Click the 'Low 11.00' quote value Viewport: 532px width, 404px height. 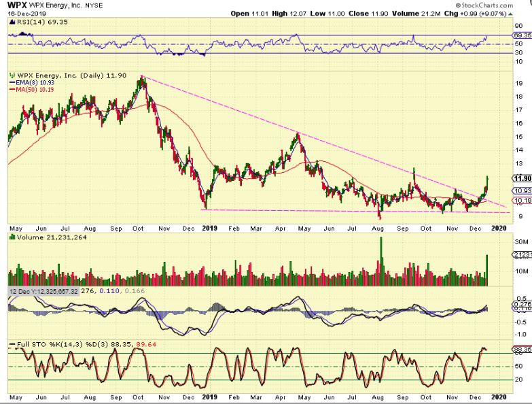(x=327, y=14)
